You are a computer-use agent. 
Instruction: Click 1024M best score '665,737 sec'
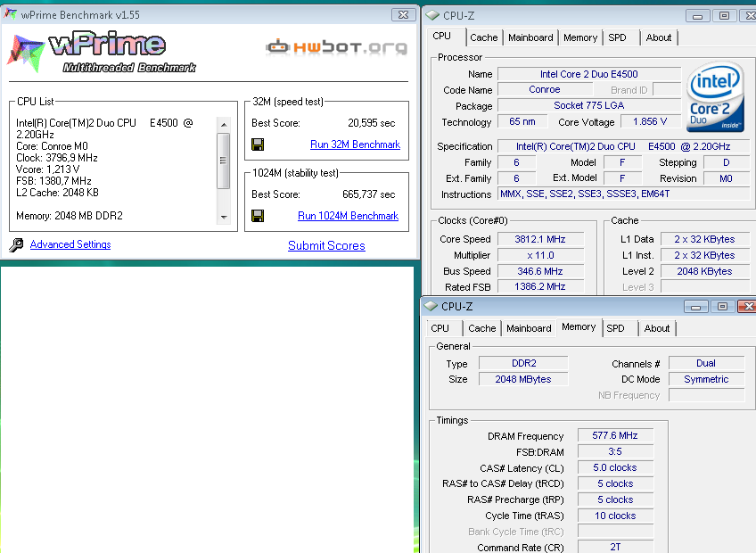[x=369, y=194]
